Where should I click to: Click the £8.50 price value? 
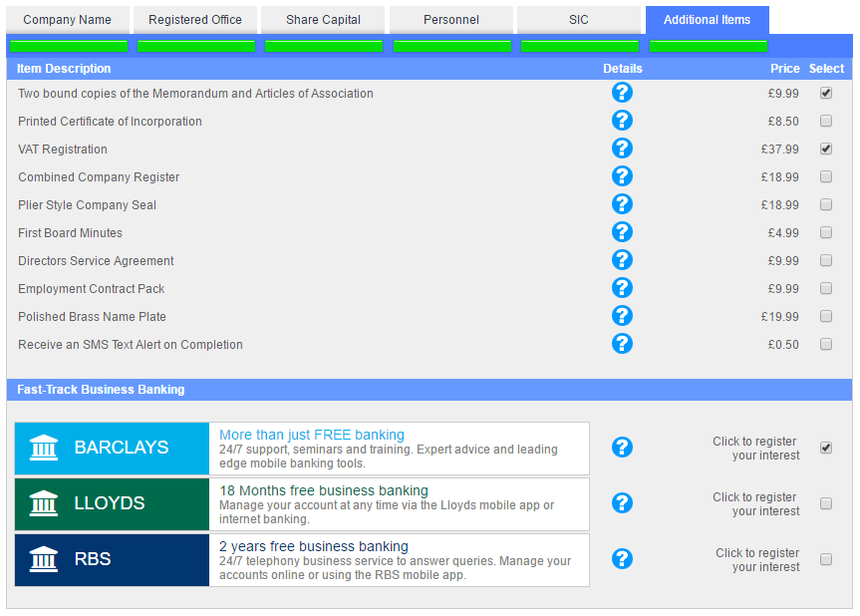[x=782, y=122]
